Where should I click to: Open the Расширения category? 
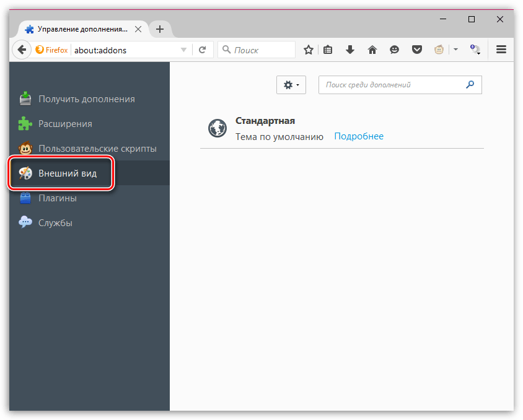tap(89, 124)
